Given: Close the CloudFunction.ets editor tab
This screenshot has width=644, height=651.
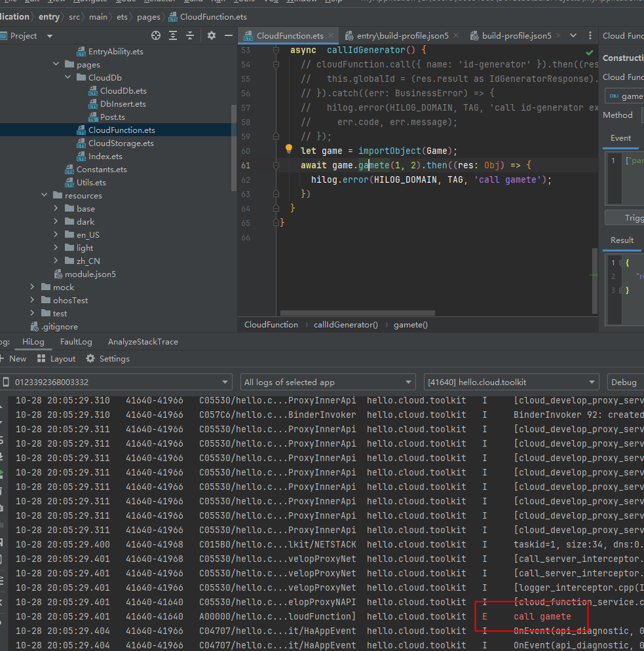Looking at the screenshot, I should point(331,36).
